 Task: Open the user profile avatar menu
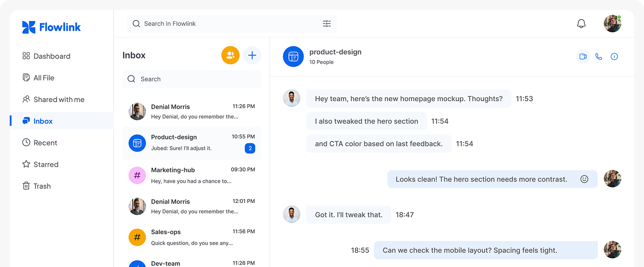click(x=612, y=23)
